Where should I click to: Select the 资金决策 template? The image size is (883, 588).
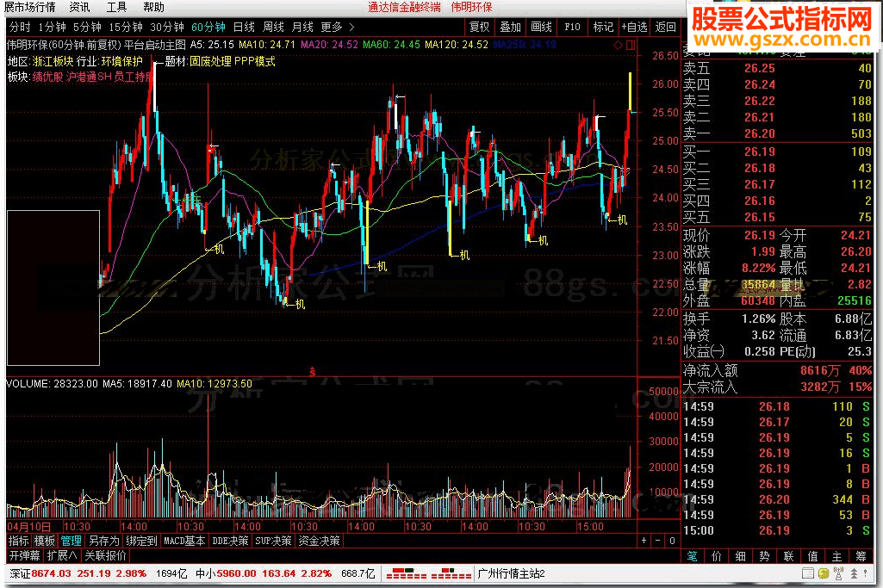click(319, 541)
